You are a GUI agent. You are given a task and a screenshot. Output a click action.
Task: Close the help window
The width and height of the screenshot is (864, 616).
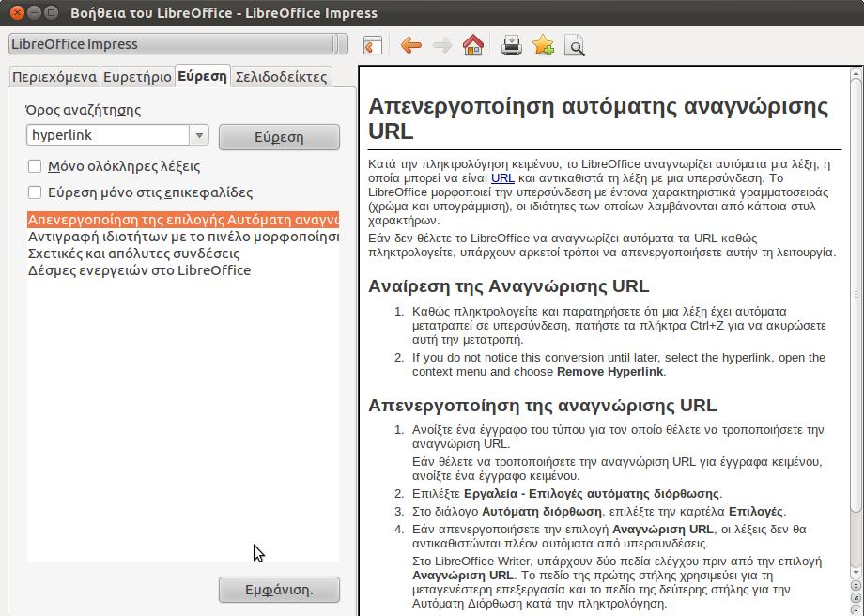17,11
